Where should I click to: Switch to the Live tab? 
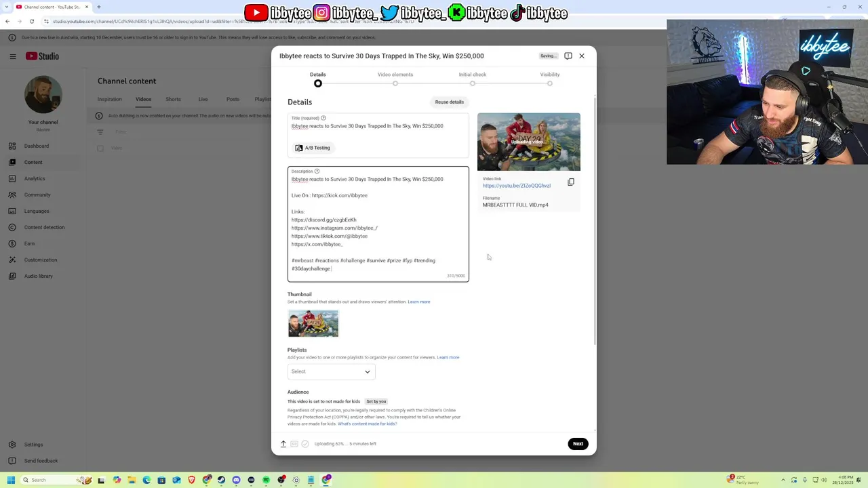[x=203, y=99]
